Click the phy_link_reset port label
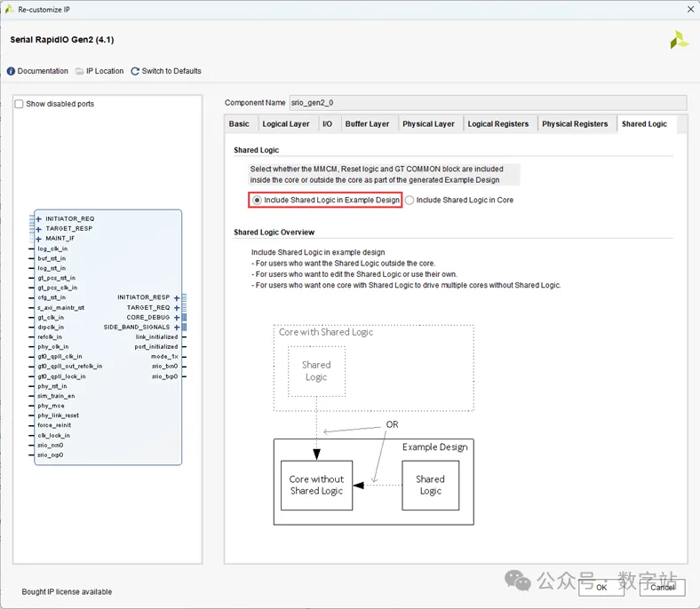Image resolution: width=700 pixels, height=609 pixels. (59, 415)
